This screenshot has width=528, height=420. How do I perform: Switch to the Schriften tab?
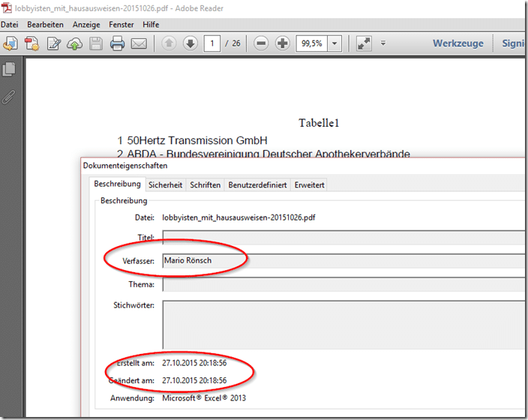pos(205,185)
